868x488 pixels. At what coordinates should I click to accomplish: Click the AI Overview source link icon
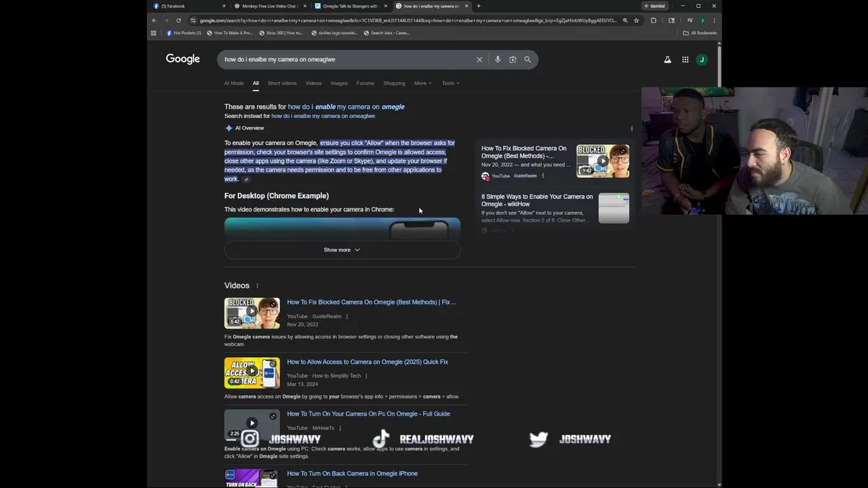247,180
